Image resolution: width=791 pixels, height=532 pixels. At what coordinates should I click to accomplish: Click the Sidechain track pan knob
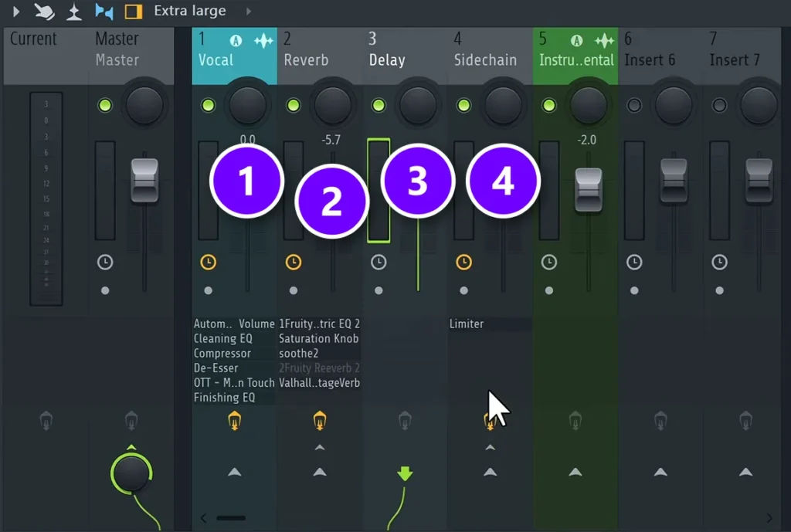point(503,105)
